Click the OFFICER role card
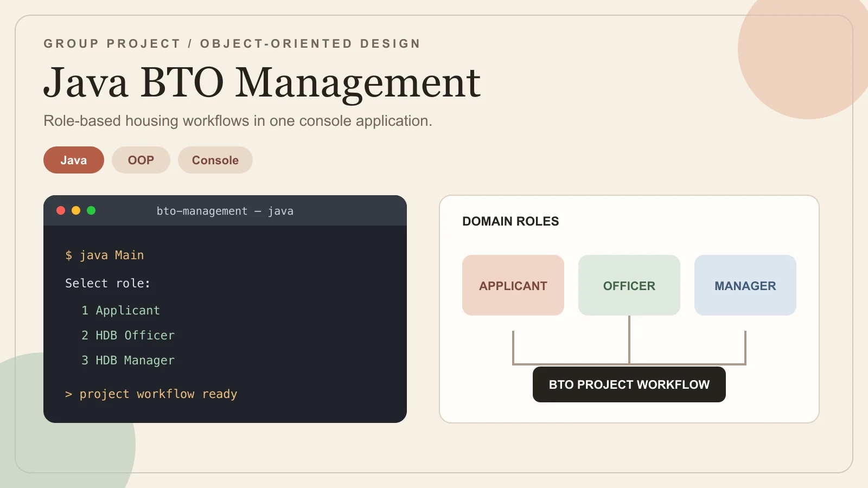This screenshot has width=868, height=488. pyautogui.click(x=629, y=285)
